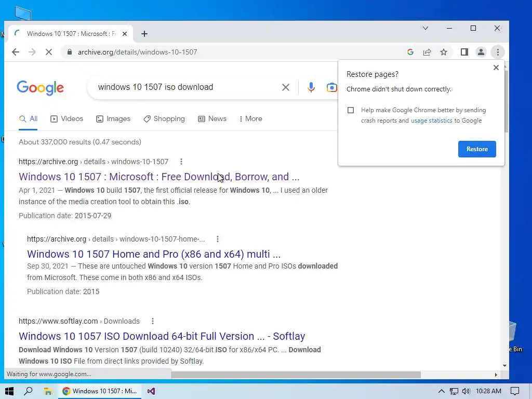Select Chrome window in taskbar
Screen dimensions: 532x399
pos(100,391)
